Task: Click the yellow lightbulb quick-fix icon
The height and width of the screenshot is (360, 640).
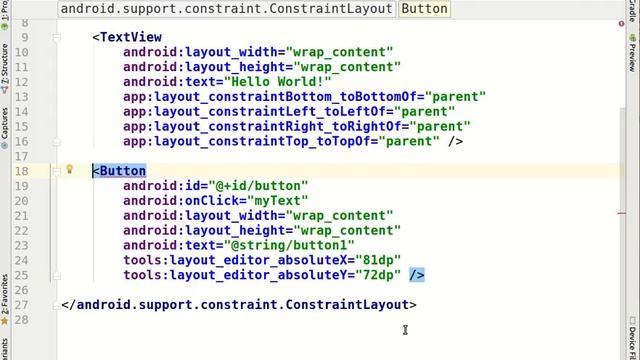Action: click(x=69, y=169)
